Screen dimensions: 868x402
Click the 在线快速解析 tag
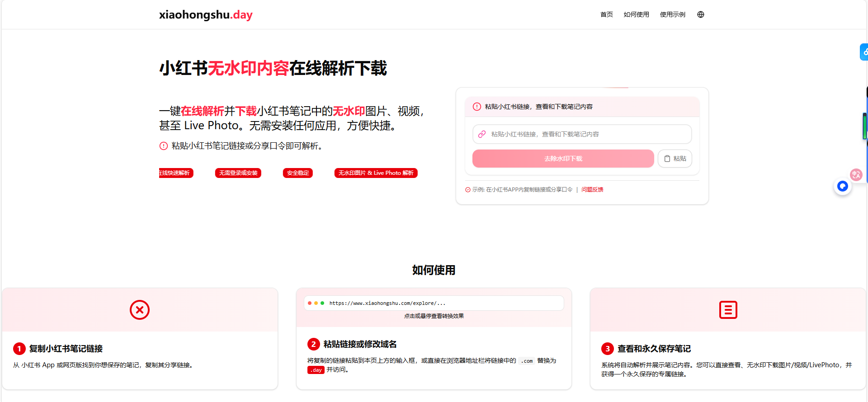pyautogui.click(x=176, y=173)
